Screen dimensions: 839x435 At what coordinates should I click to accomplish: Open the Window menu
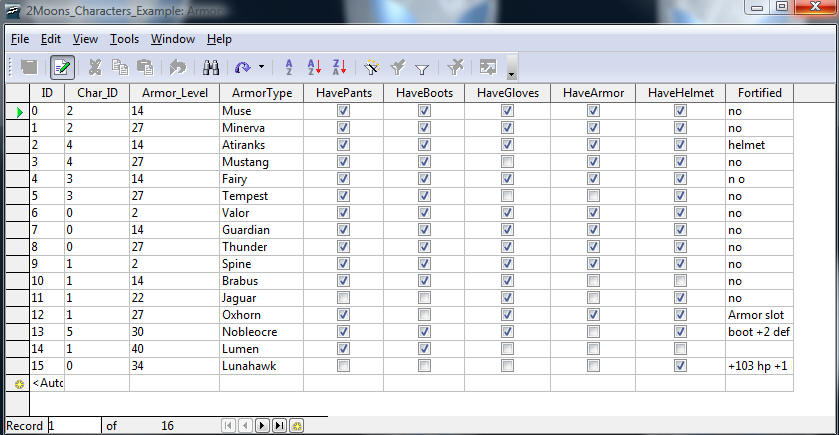[173, 39]
